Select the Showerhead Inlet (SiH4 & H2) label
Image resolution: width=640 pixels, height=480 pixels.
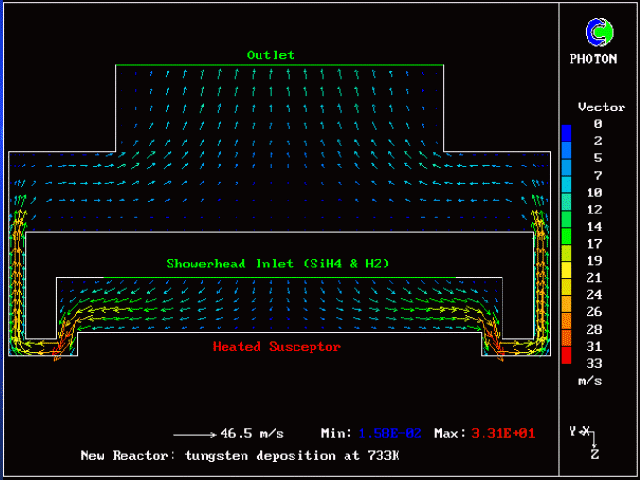(277, 264)
